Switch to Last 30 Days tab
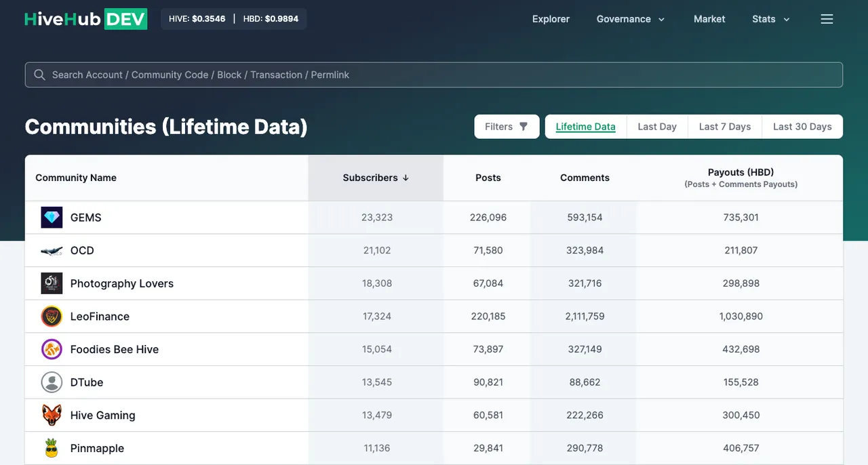The width and height of the screenshot is (868, 465). pos(802,127)
